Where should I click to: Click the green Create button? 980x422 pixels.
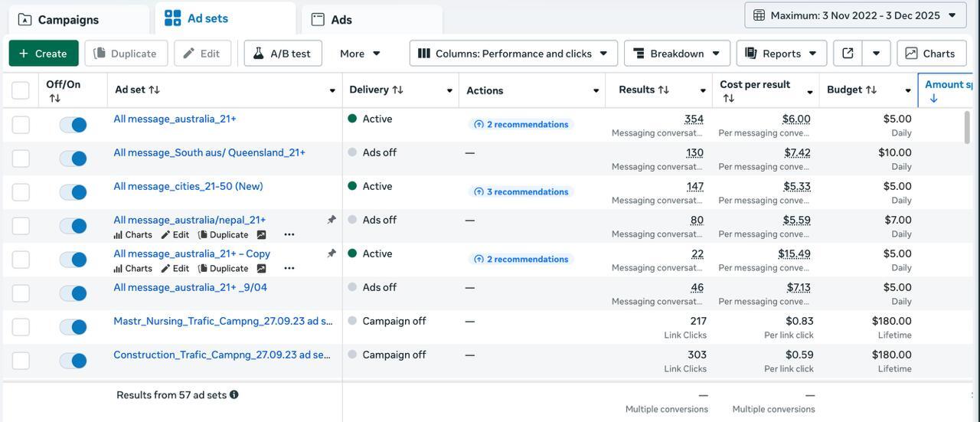point(44,54)
